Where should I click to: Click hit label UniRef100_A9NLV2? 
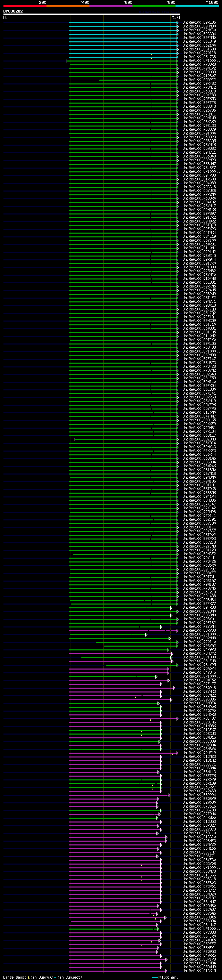pyautogui.click(x=199, y=68)
